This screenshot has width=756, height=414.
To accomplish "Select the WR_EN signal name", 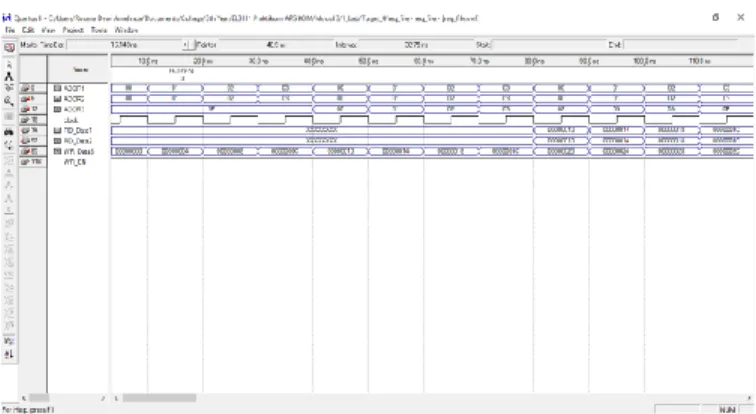I will pyautogui.click(x=75, y=162).
